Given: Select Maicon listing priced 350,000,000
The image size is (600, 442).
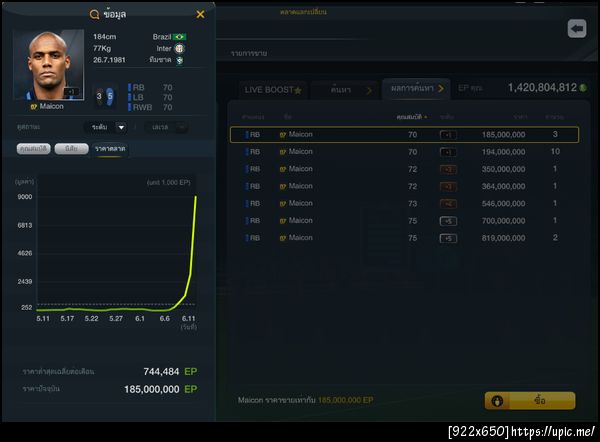Looking at the screenshot, I should point(404,169).
